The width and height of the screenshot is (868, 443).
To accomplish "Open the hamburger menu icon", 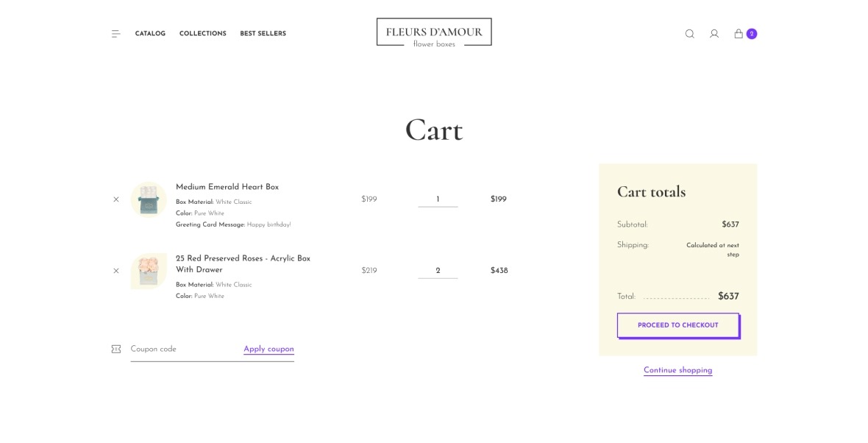I will pos(115,34).
